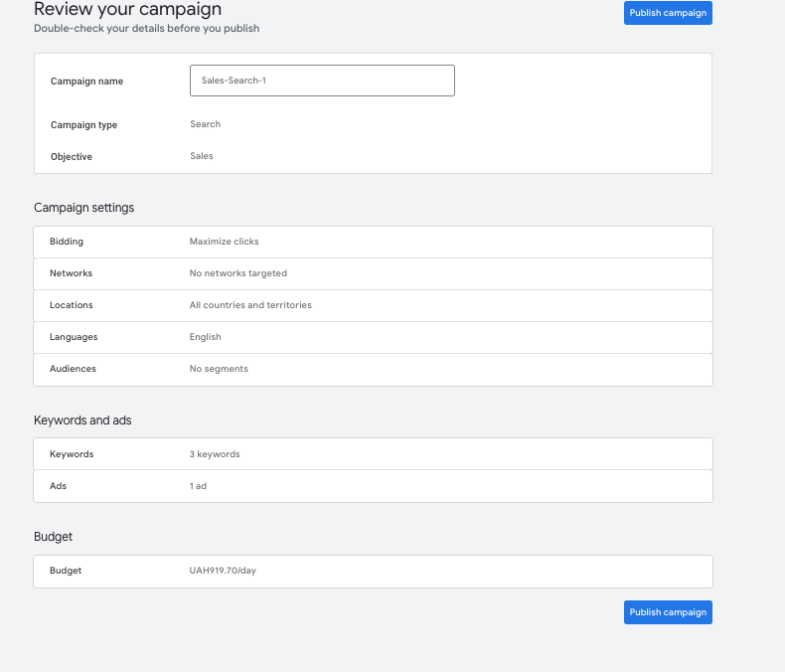Expand the Locations settings row
Viewport: 785px width, 672px height.
click(373, 305)
